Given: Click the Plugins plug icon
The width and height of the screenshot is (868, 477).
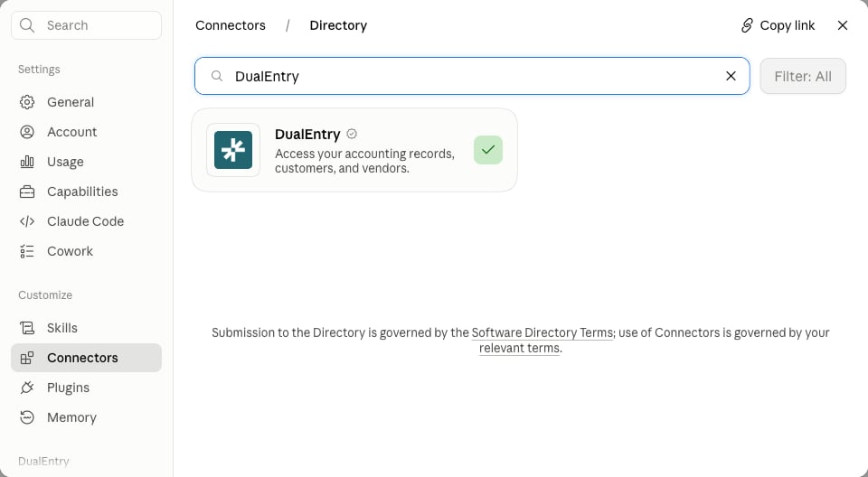Looking at the screenshot, I should point(26,388).
